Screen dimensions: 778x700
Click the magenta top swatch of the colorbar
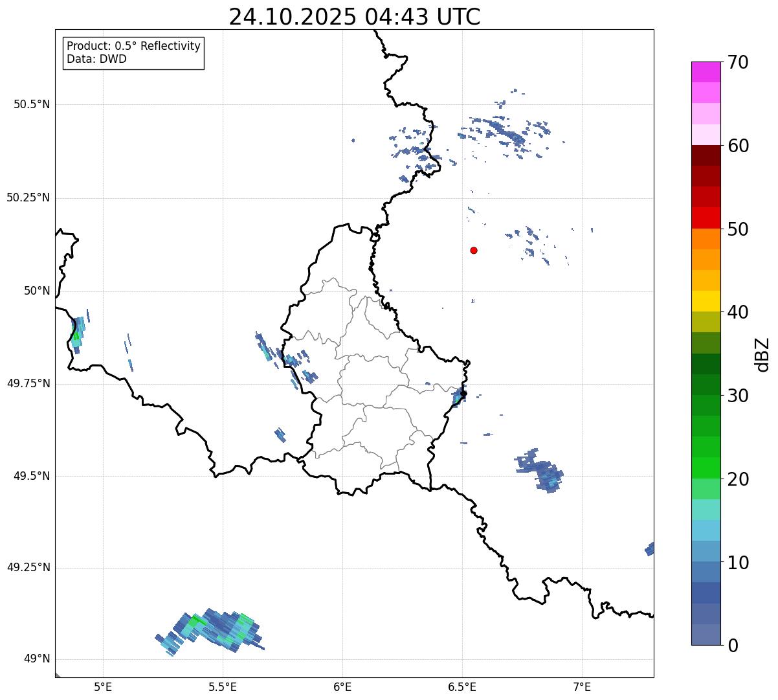click(x=706, y=72)
